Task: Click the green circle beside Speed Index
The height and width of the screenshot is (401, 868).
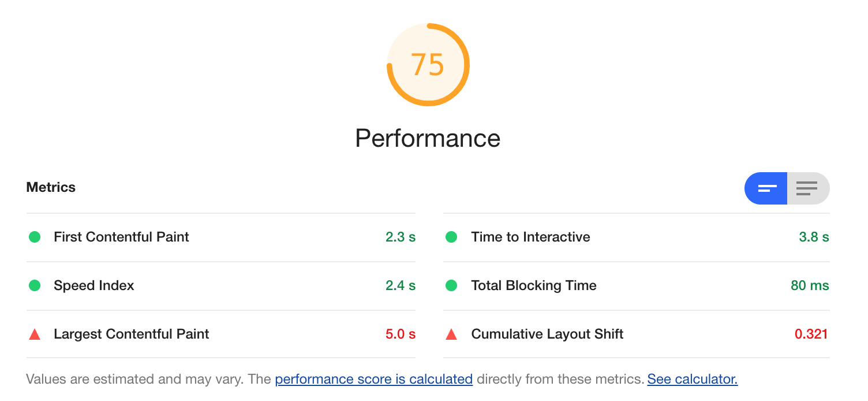Action: pyautogui.click(x=35, y=285)
